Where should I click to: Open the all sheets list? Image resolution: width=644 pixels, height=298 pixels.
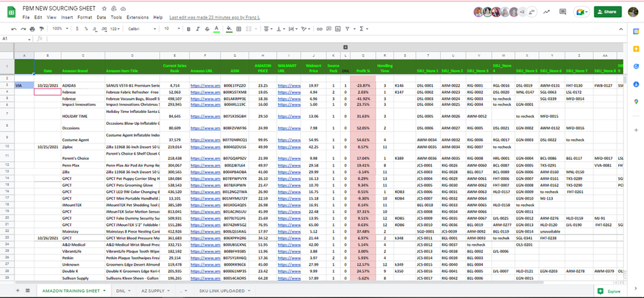[x=28, y=291]
